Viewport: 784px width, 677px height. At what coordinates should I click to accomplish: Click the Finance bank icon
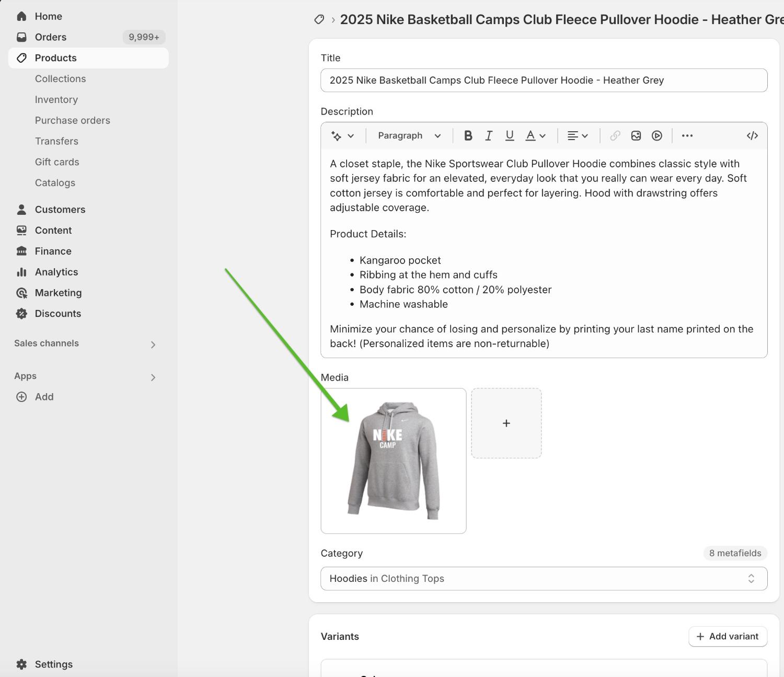[21, 251]
